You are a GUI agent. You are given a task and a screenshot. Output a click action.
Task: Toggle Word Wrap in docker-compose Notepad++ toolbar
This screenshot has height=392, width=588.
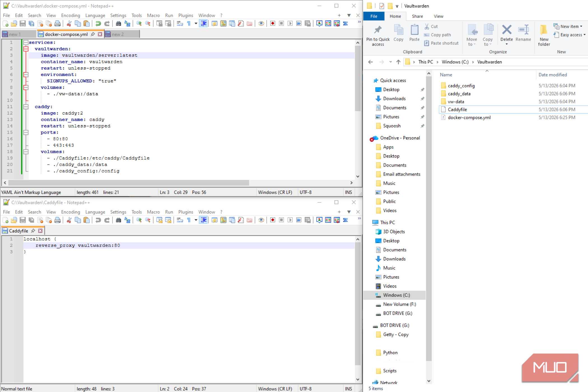180,24
